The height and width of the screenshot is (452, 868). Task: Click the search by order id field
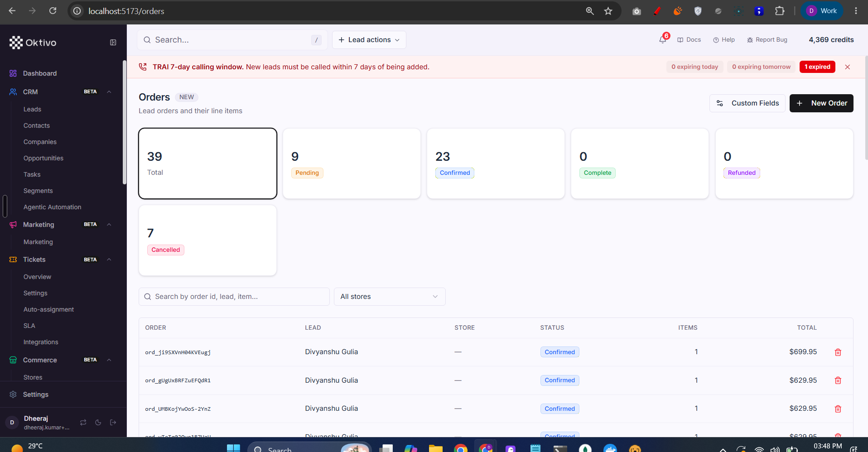point(234,297)
